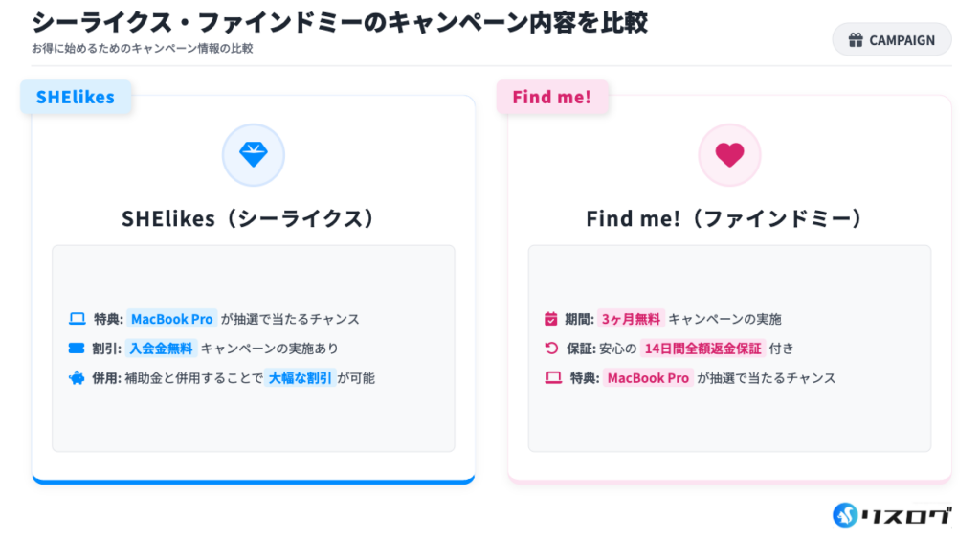Image resolution: width=980 pixels, height=541 pixels.
Task: Click the リスログ logo icon
Action: pyautogui.click(x=847, y=515)
